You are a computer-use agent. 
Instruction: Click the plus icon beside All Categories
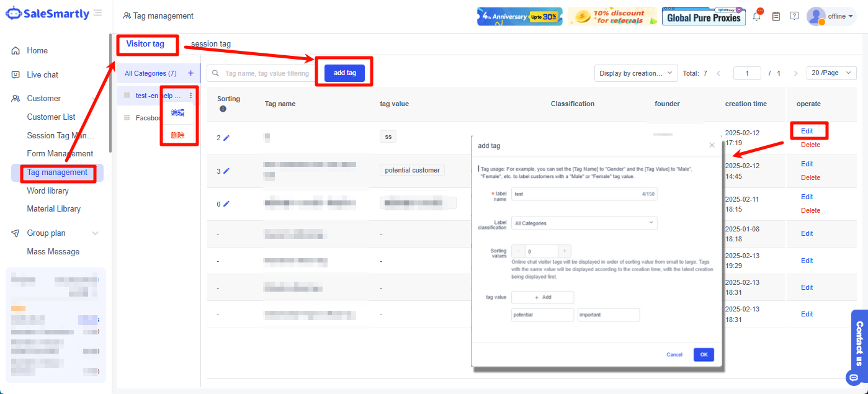[x=190, y=73]
